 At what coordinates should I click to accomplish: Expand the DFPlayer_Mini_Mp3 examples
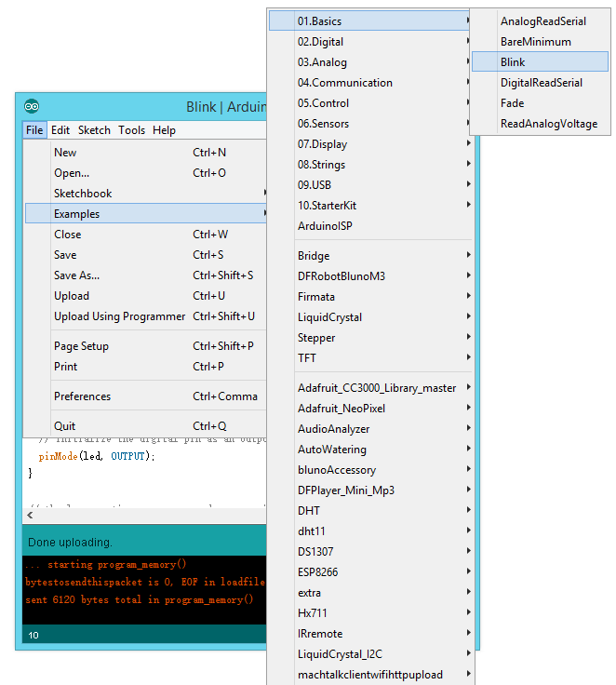pyautogui.click(x=370, y=490)
